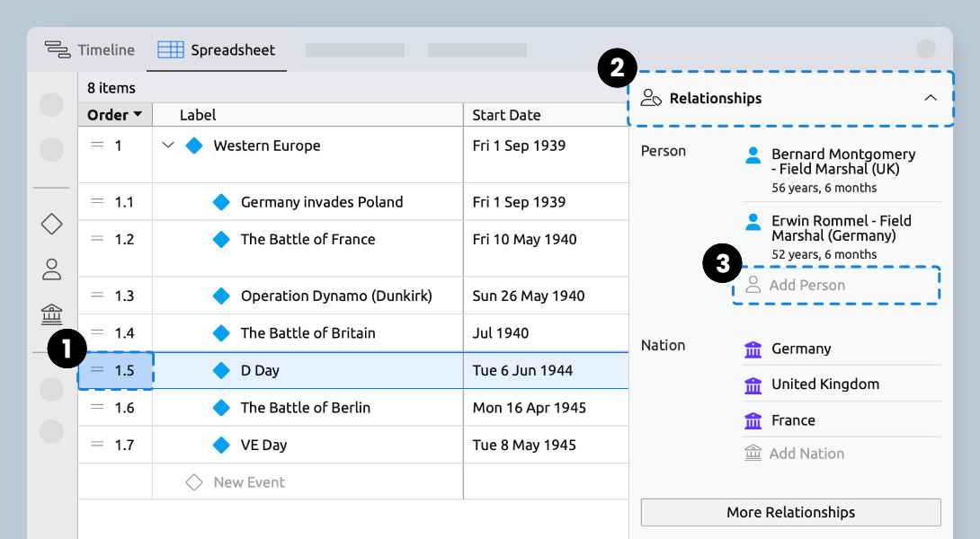Sort by the Order column header

[115, 115]
